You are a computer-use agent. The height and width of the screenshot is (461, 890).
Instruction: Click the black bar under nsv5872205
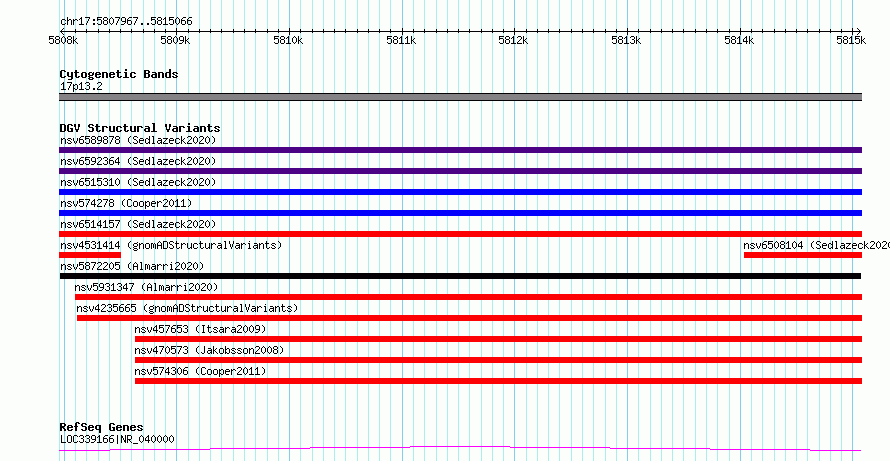[460, 276]
